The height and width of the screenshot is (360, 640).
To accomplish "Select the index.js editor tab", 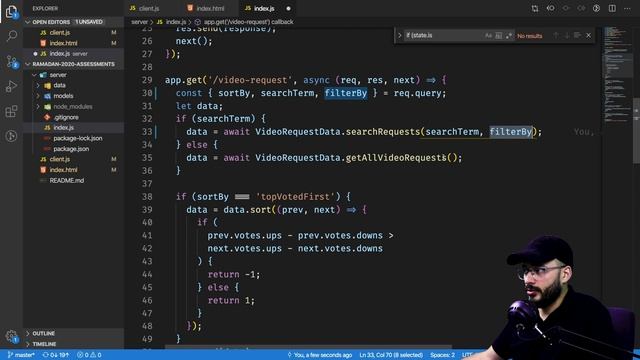I will tap(263, 8).
